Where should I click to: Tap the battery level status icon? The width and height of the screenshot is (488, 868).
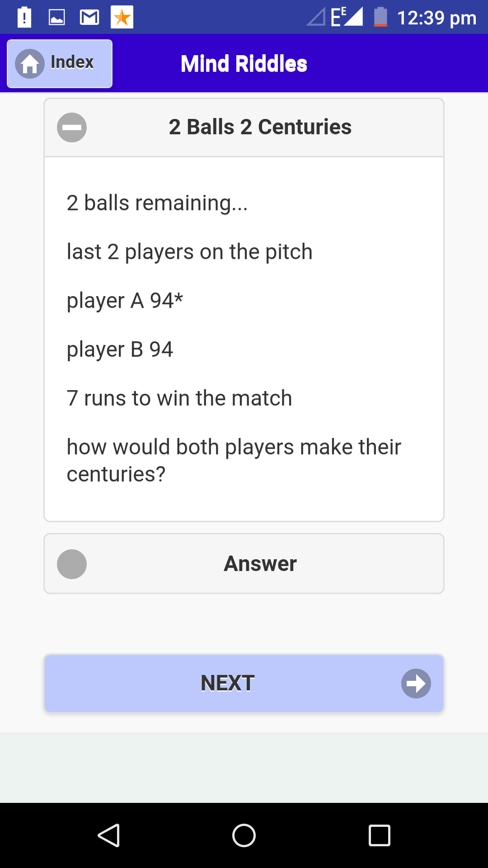[x=380, y=18]
